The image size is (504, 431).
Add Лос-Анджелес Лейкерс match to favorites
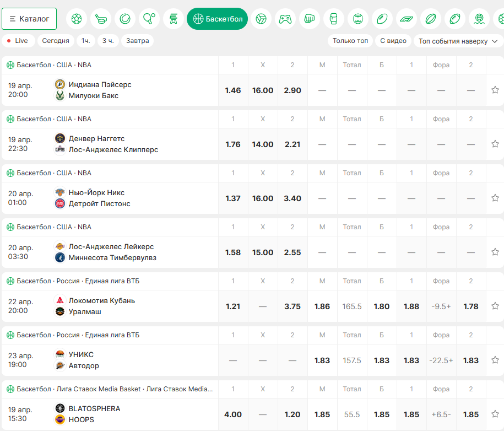[495, 252]
